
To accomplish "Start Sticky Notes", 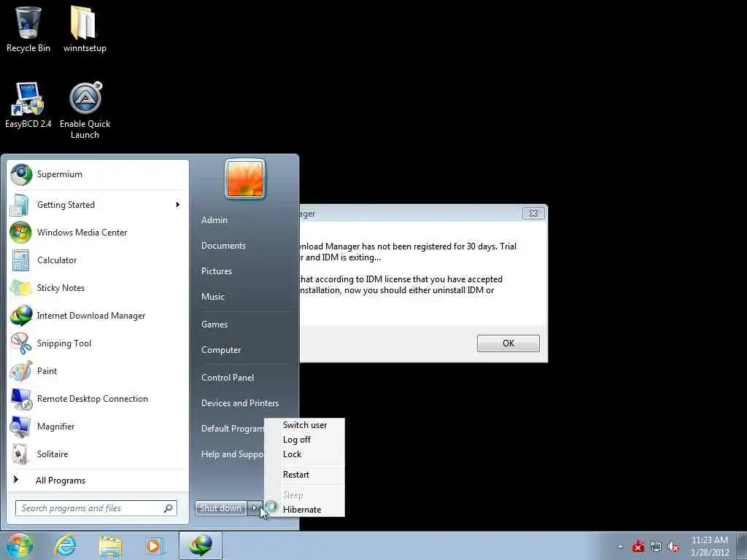I will tap(98, 287).
